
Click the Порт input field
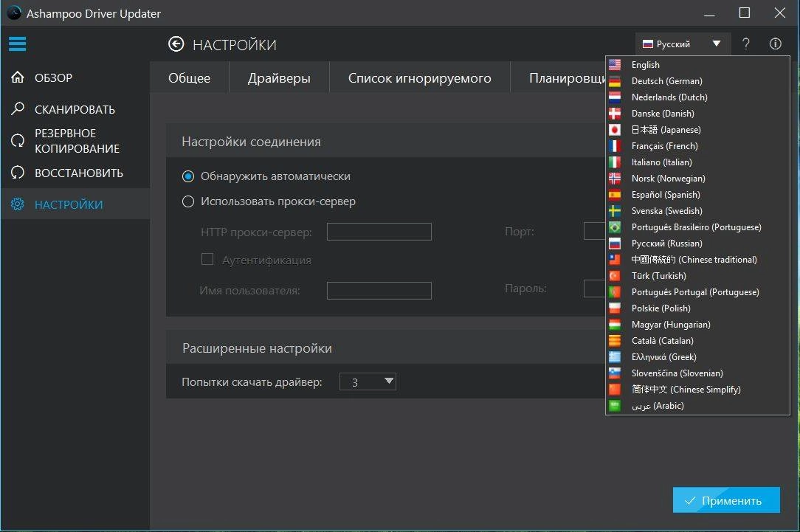pos(594,231)
